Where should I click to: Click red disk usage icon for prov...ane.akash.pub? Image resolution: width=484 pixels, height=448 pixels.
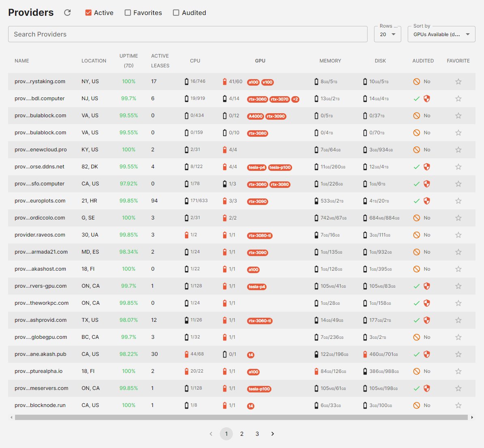coord(365,354)
